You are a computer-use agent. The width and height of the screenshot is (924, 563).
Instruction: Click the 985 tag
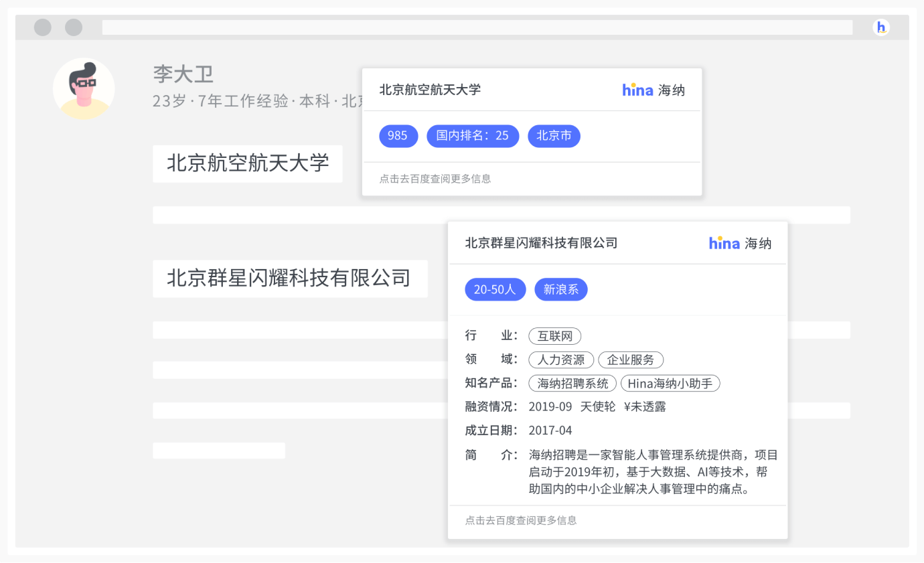(398, 136)
